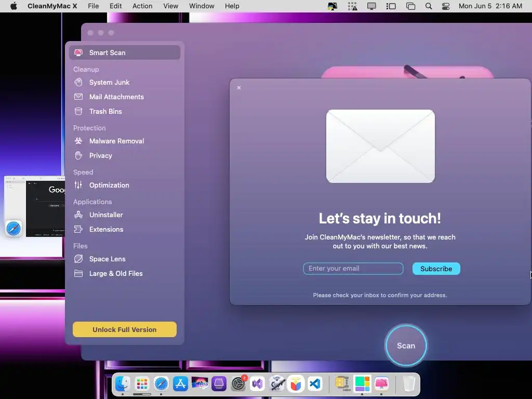This screenshot has width=532, height=399.
Task: Open the HD wallpaper app in dock
Action: pyautogui.click(x=200, y=384)
